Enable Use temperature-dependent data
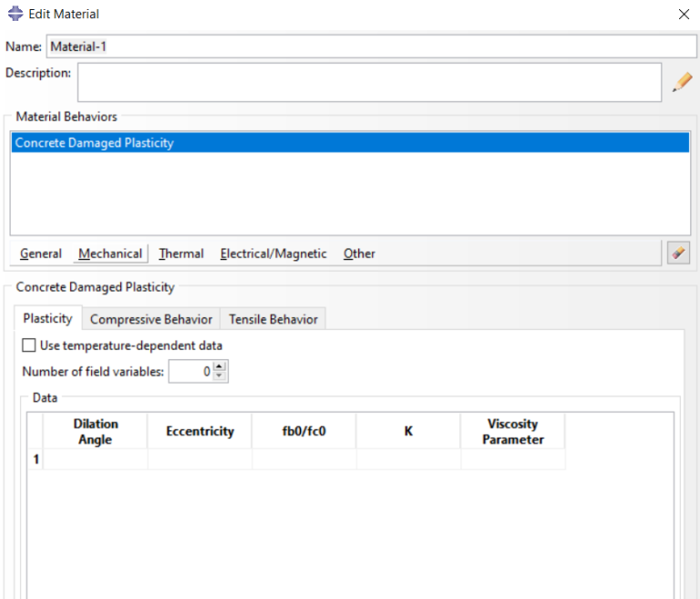This screenshot has width=700, height=599. tap(29, 346)
